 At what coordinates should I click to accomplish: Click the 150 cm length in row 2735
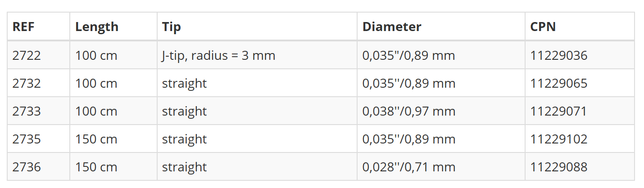pyautogui.click(x=96, y=139)
